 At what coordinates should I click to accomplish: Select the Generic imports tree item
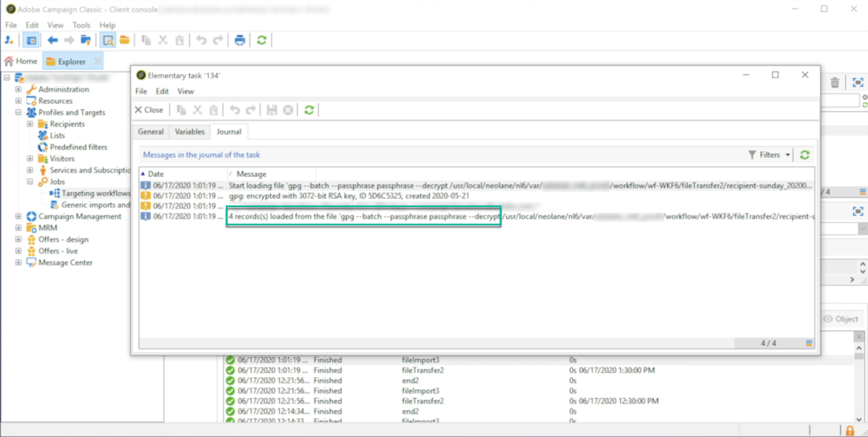tap(96, 205)
